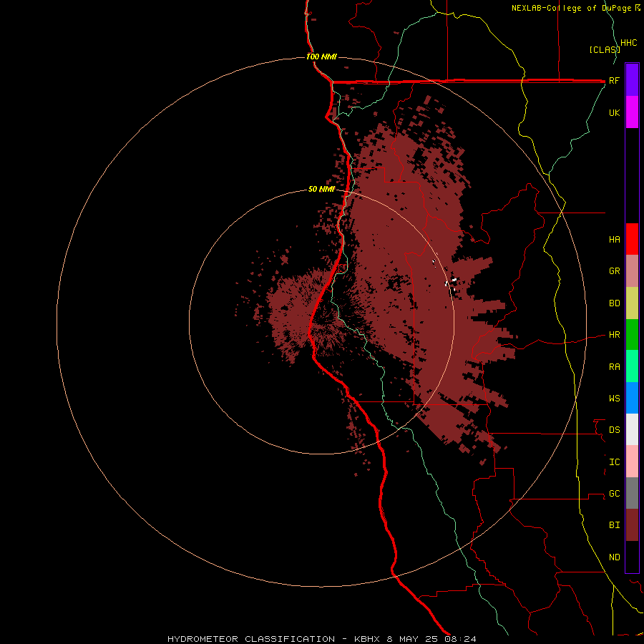Click the HYDROMETEOR CLASSIFICATION title text
644x644 pixels.
click(251, 639)
